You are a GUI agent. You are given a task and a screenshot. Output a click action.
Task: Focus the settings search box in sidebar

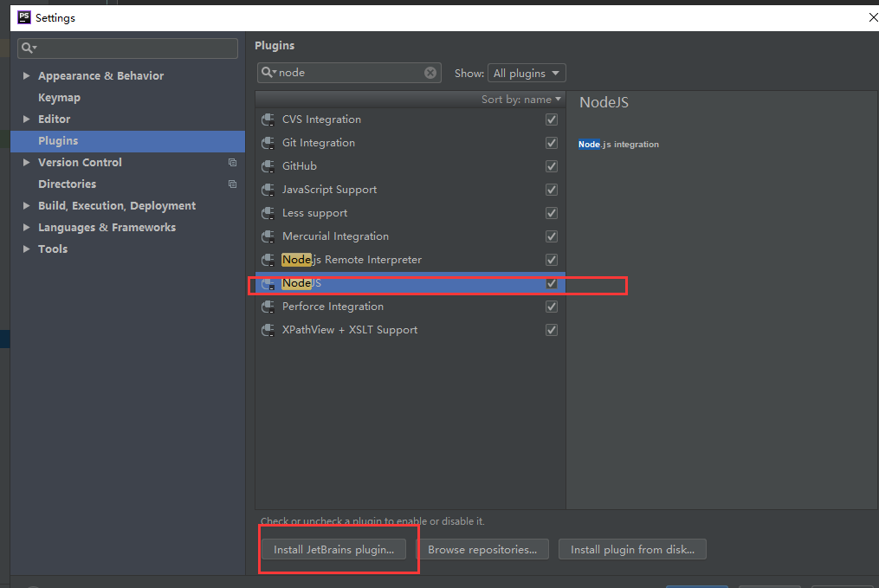[130, 48]
